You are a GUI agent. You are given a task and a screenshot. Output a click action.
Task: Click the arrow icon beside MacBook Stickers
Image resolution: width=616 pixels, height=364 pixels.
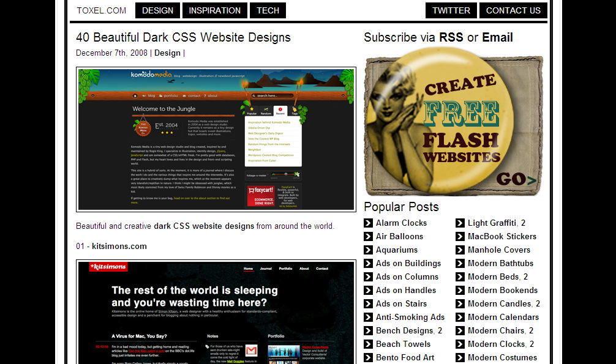(x=460, y=236)
